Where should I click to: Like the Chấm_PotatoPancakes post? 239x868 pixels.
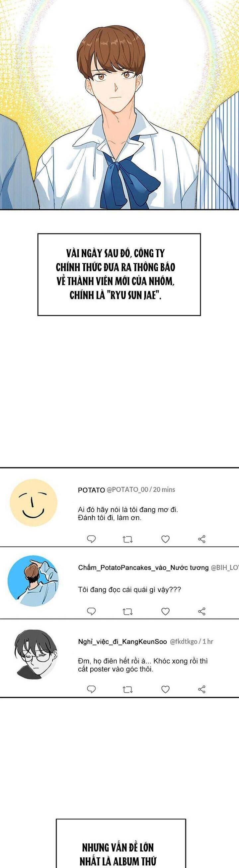tap(165, 611)
